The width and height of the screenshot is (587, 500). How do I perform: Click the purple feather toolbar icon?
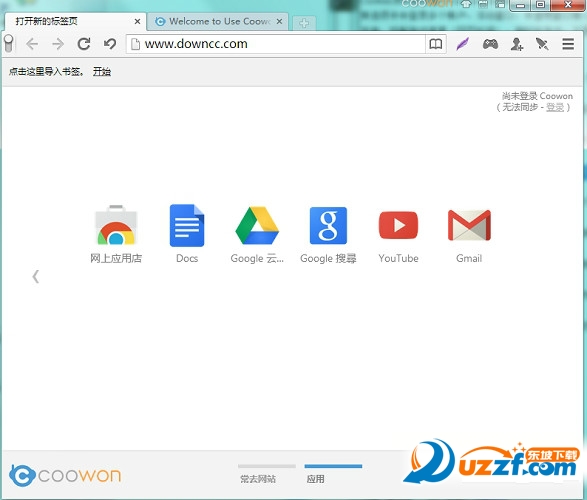pos(463,44)
